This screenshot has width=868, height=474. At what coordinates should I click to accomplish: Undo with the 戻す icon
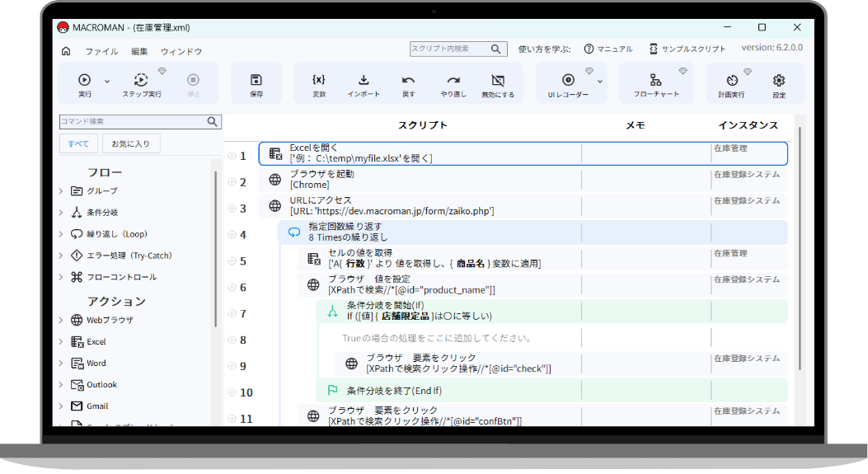(409, 85)
